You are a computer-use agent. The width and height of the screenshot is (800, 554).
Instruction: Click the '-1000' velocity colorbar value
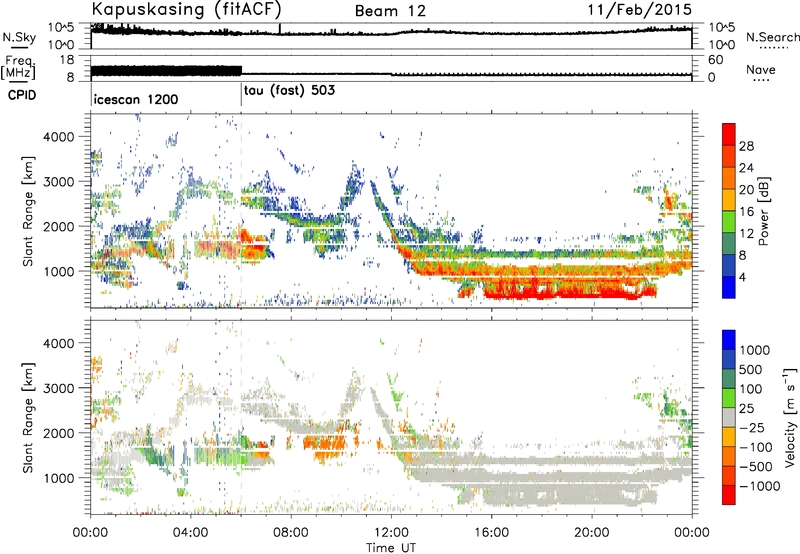click(759, 486)
